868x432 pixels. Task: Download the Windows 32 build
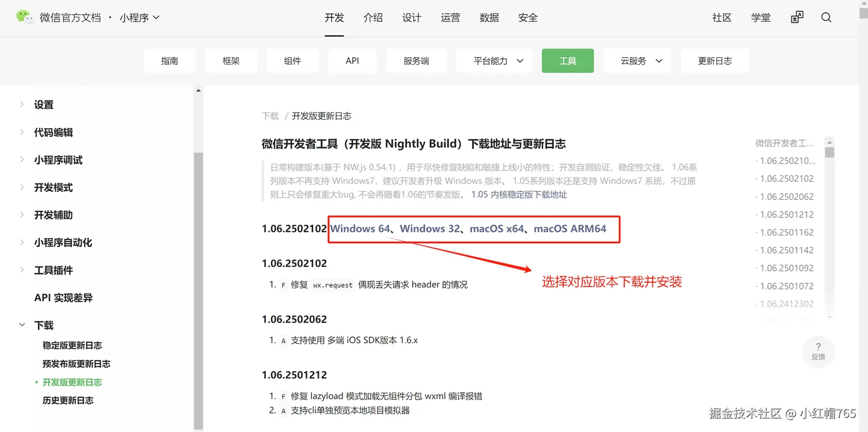tap(429, 229)
